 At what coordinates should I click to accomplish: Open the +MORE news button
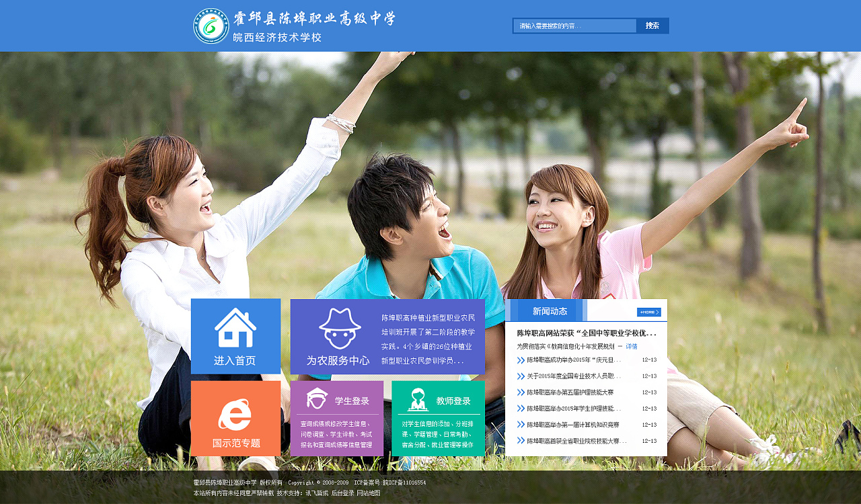(649, 312)
